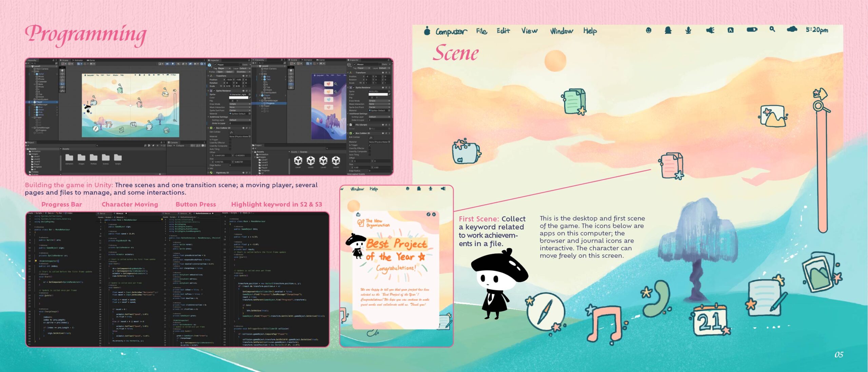Toggle Is Trigger checkbox in Mouse inspector
The image size is (868, 372).
coord(370,145)
